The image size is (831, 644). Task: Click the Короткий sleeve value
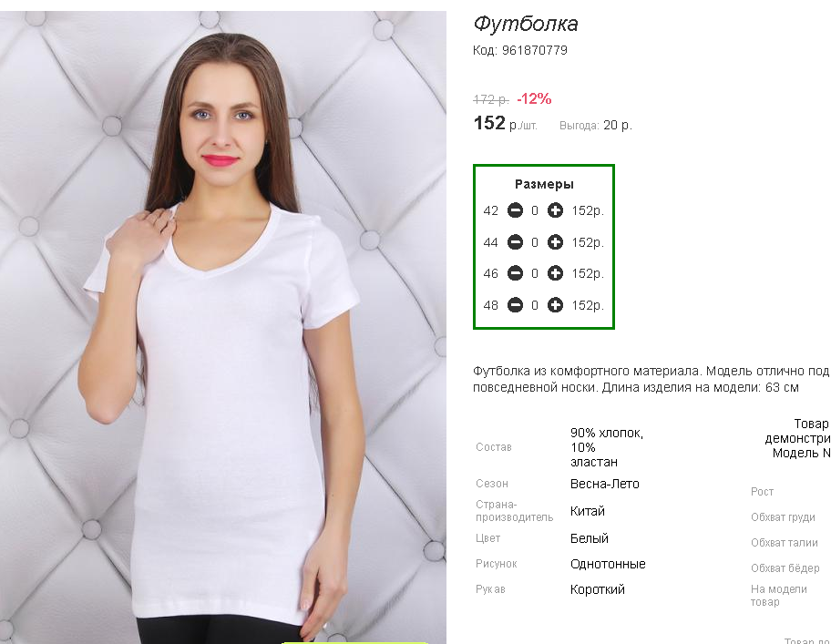pyautogui.click(x=598, y=589)
